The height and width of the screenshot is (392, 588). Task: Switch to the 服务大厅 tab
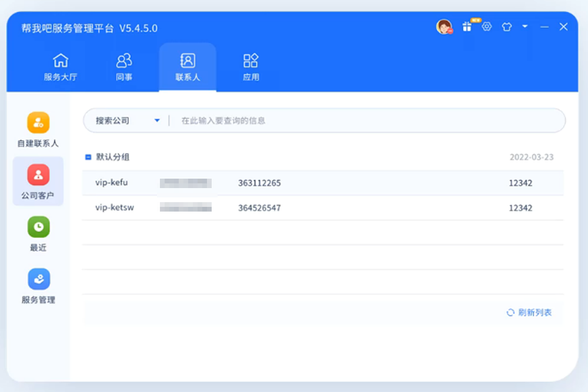pos(61,66)
